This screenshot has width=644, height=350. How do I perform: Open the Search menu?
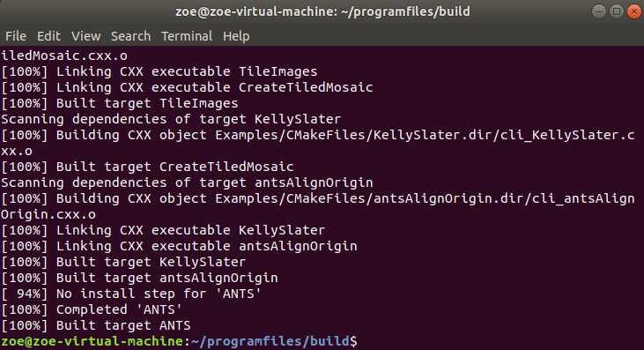130,36
